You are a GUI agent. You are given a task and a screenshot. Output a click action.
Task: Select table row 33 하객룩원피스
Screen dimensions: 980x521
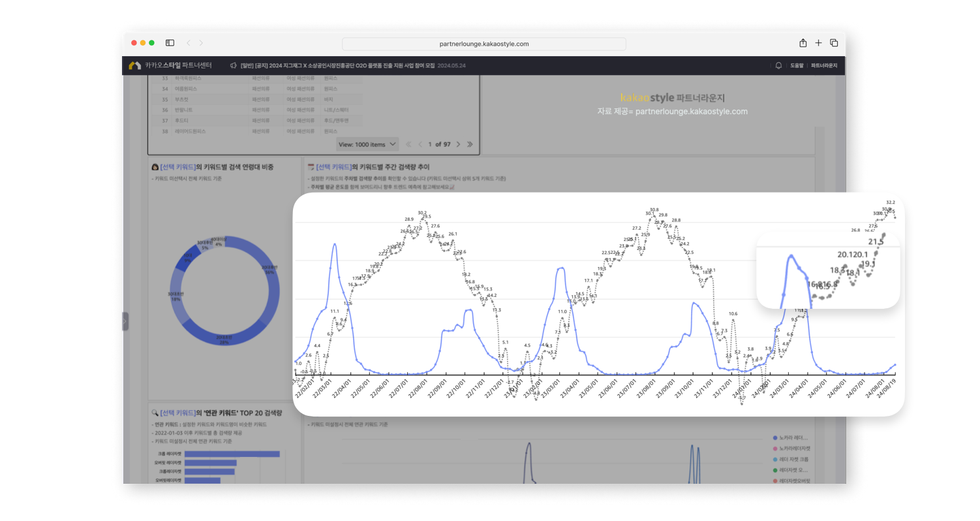point(256,78)
